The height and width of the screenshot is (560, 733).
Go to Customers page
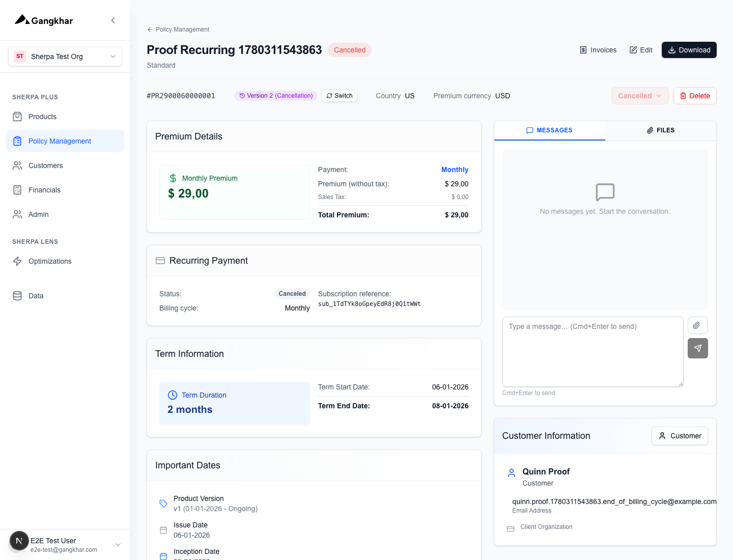[x=65, y=165]
